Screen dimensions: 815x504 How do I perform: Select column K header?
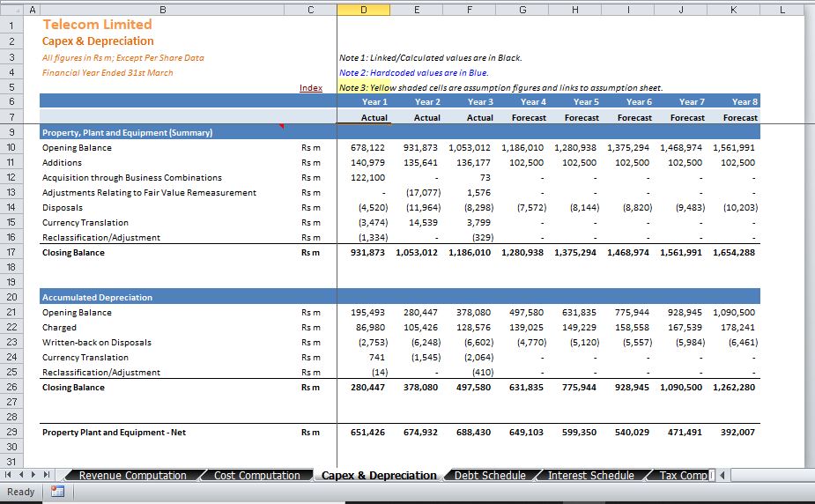[733, 10]
